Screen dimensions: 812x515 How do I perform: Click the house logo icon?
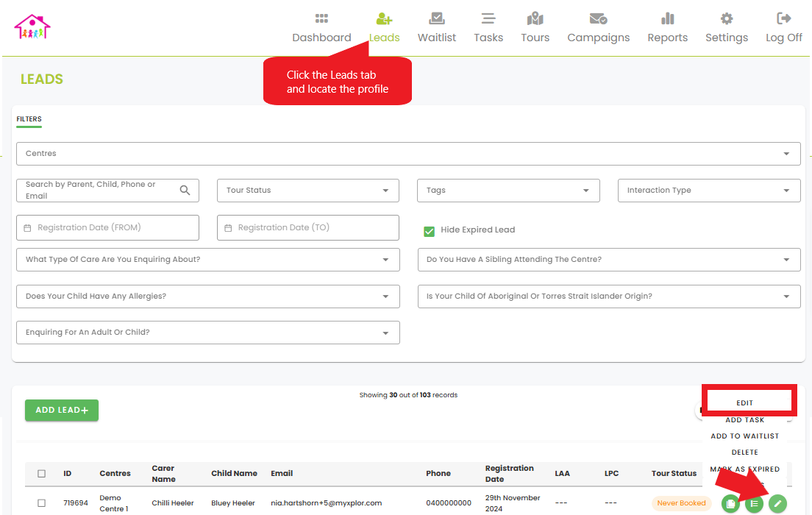click(32, 27)
